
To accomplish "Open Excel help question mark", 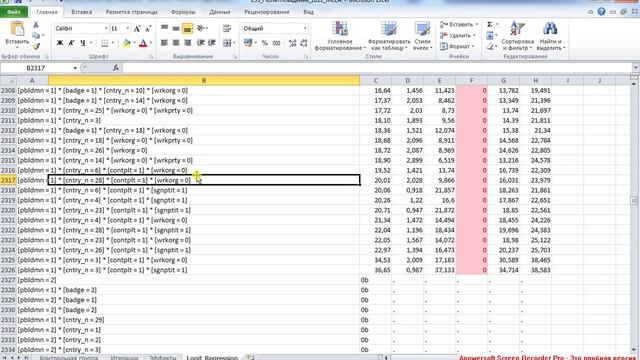I will [x=601, y=12].
